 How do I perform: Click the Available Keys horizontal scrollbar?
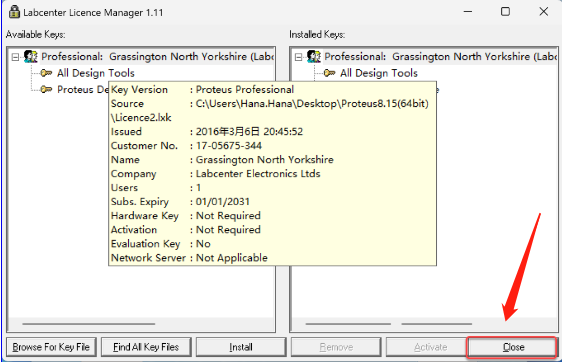(x=89, y=324)
